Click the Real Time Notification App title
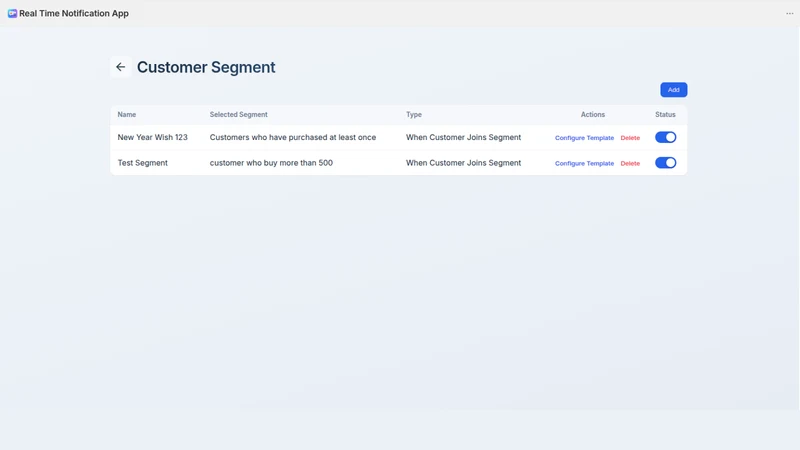Image resolution: width=800 pixels, height=450 pixels. coord(74,13)
